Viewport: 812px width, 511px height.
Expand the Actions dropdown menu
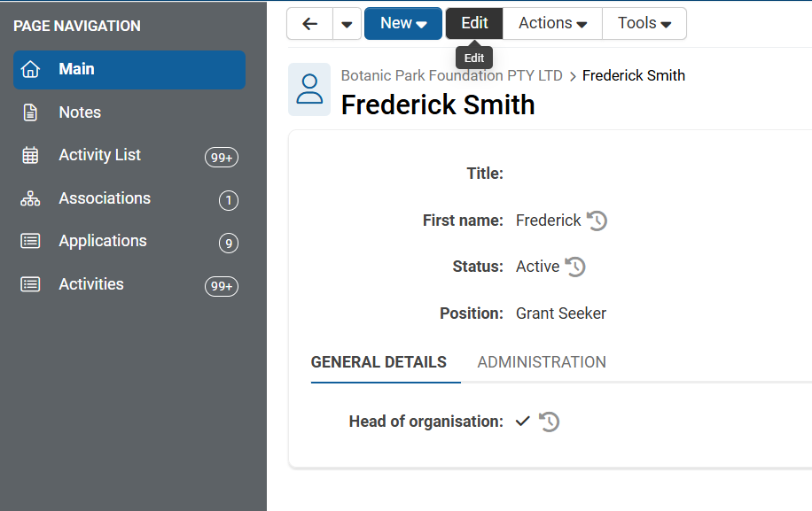click(x=552, y=24)
